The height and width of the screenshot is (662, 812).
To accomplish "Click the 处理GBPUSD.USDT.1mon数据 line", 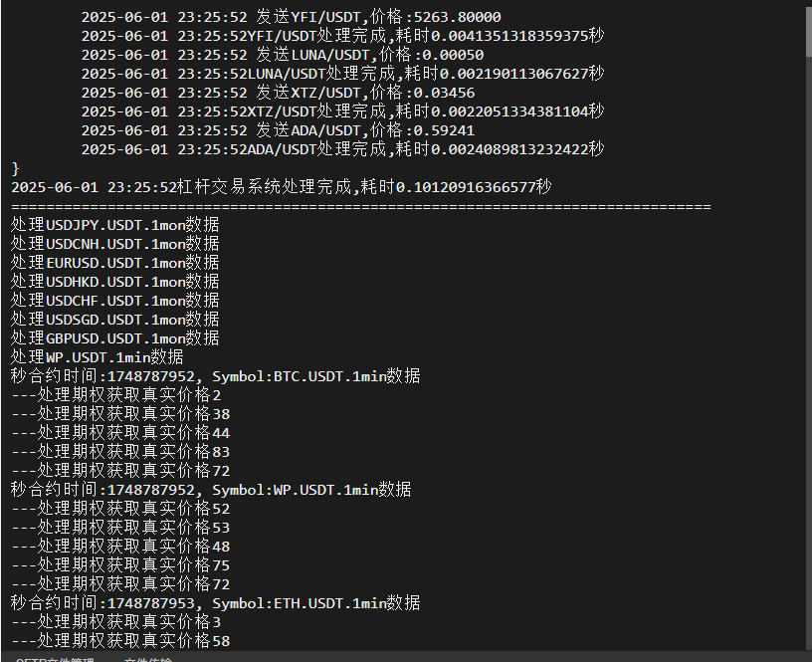I will point(115,338).
